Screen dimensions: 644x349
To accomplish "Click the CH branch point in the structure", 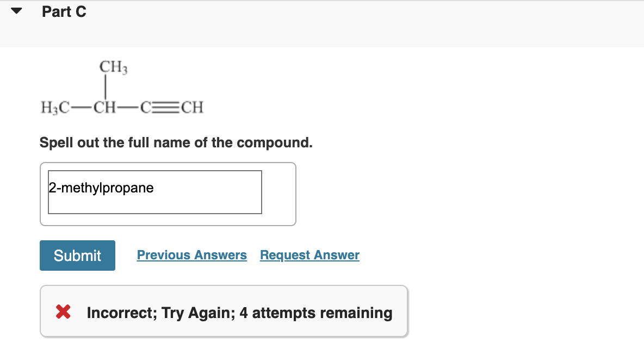I will 106,107.
